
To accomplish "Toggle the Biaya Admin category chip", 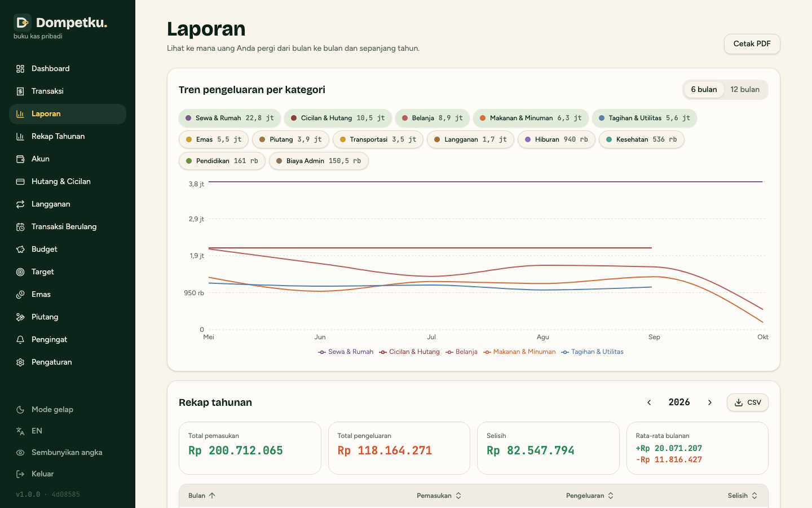I will coord(319,161).
